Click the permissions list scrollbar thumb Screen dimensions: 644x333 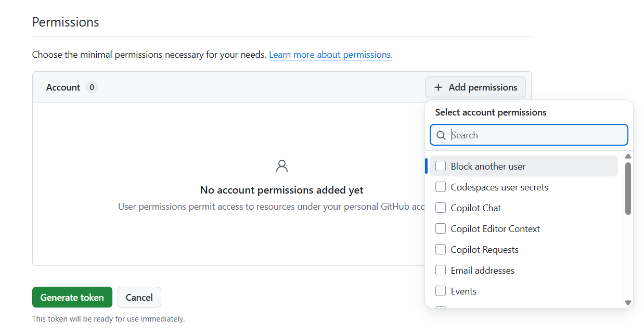[628, 188]
